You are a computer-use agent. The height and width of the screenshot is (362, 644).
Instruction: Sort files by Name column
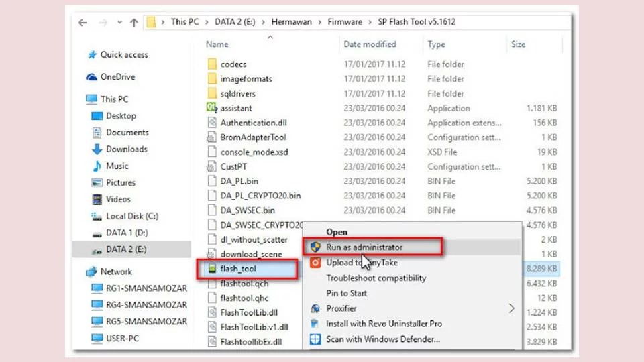click(217, 44)
